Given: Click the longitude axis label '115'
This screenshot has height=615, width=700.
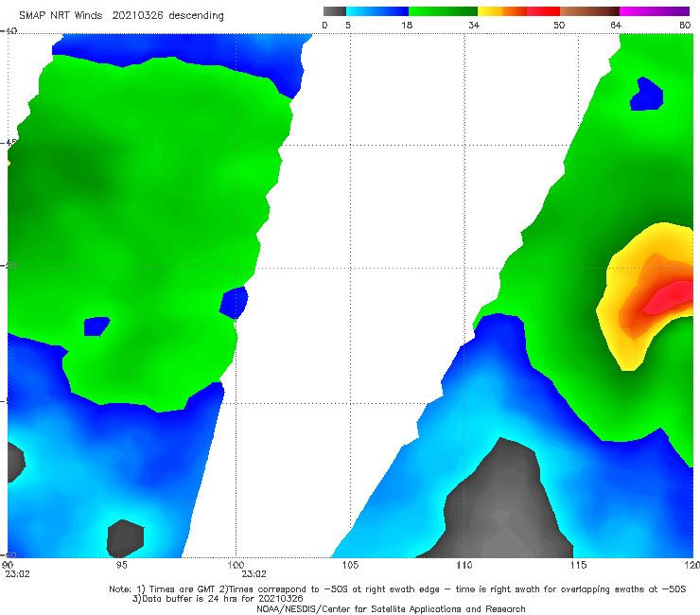Looking at the screenshot, I should tap(579, 565).
